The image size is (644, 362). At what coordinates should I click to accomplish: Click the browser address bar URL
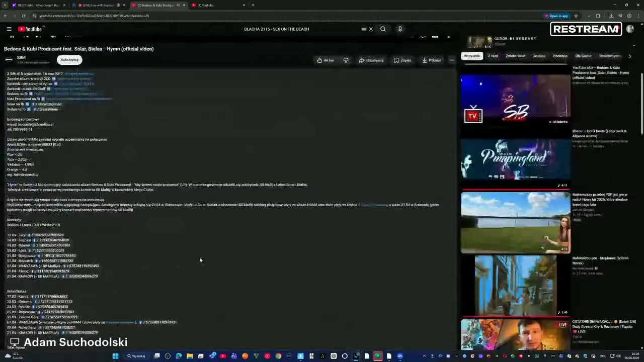pyautogui.click(x=94, y=16)
